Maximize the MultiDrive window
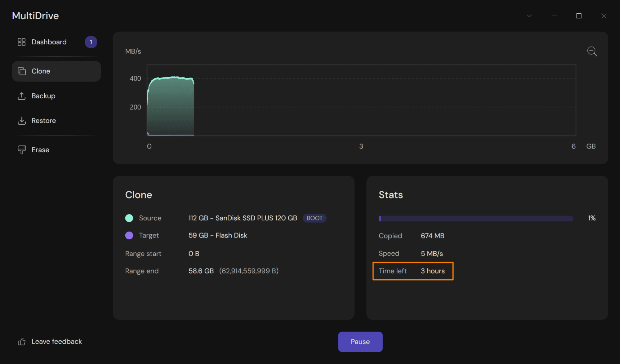The height and width of the screenshot is (364, 620). click(579, 16)
